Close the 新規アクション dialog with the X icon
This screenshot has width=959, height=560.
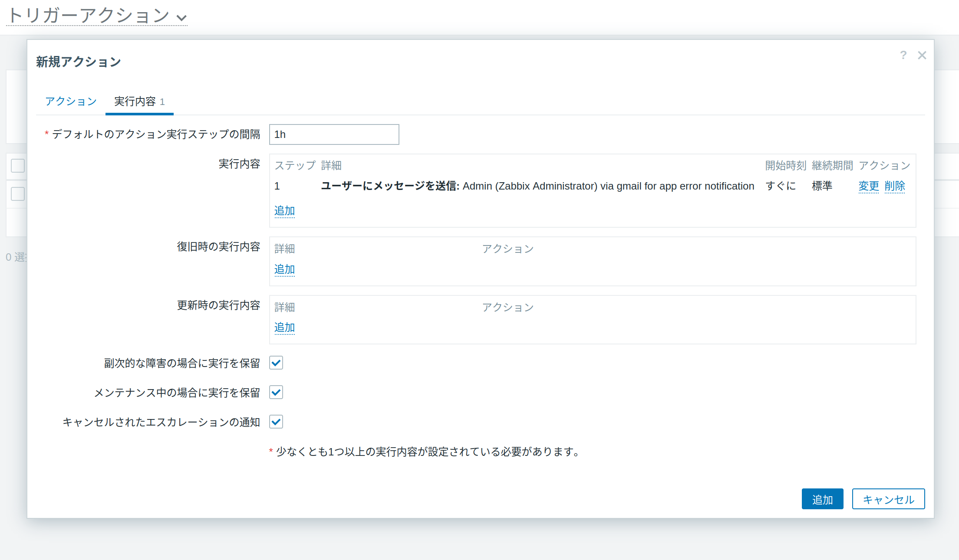pos(922,55)
